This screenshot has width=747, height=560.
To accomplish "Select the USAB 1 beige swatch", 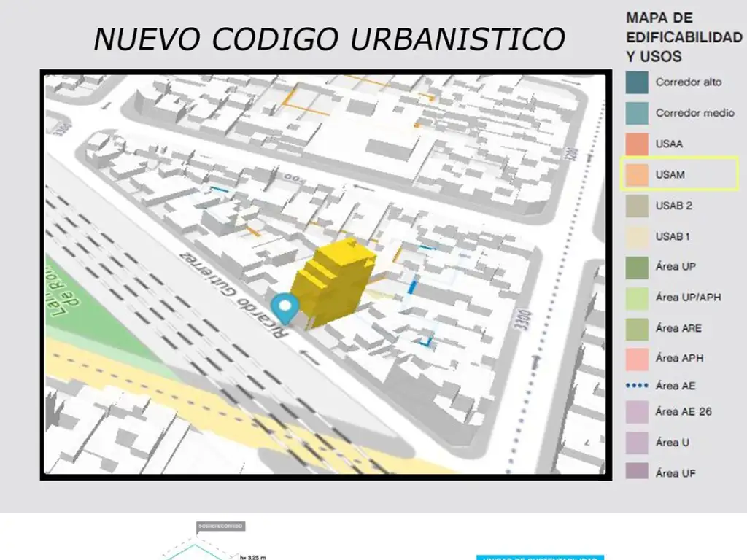I will point(637,236).
